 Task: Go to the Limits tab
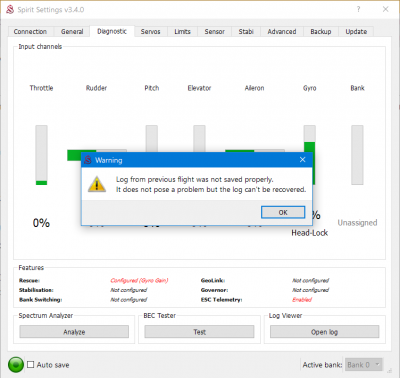pyautogui.click(x=182, y=32)
